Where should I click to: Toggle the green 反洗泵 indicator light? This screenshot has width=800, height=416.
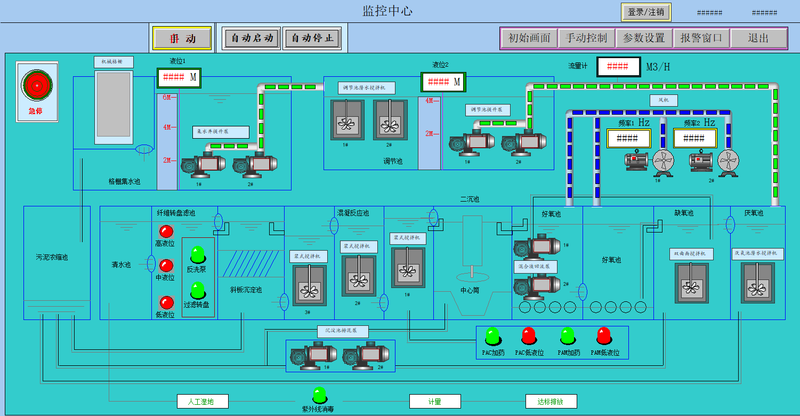pyautogui.click(x=197, y=254)
